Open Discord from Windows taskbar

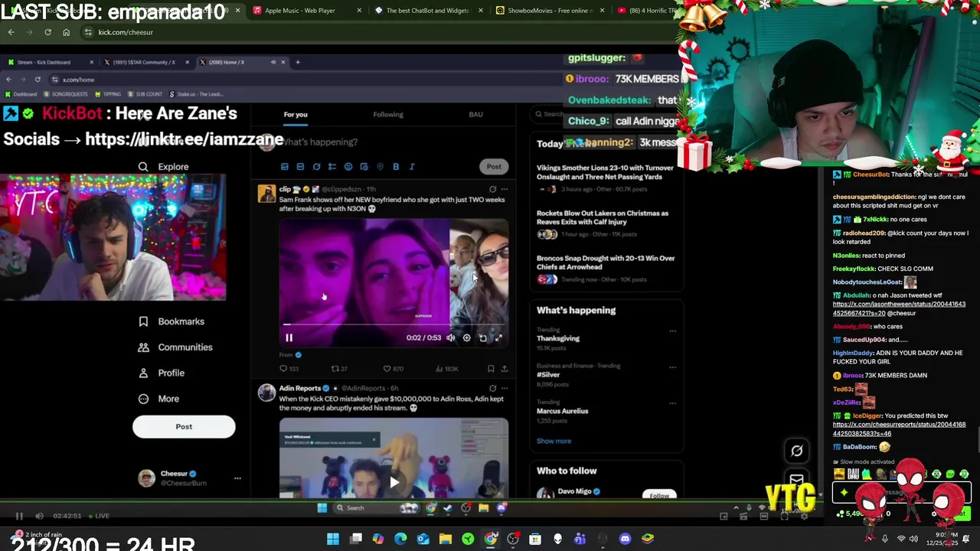point(625,540)
